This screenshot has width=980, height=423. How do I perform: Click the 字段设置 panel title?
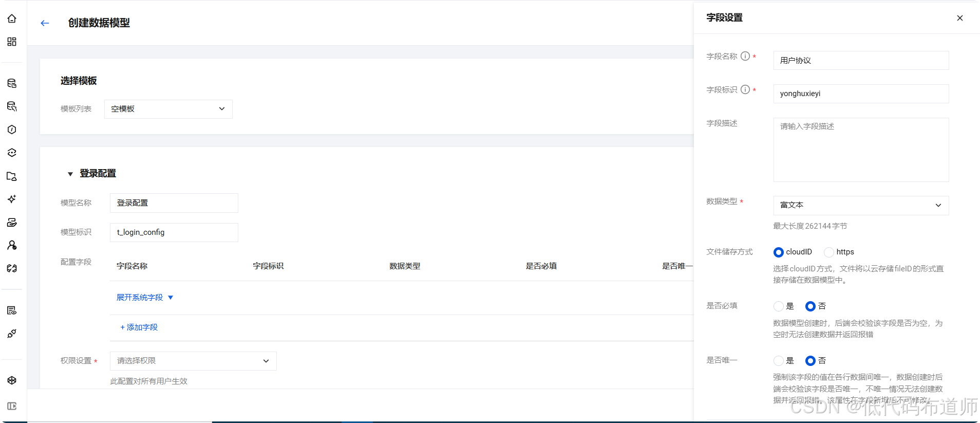724,18
